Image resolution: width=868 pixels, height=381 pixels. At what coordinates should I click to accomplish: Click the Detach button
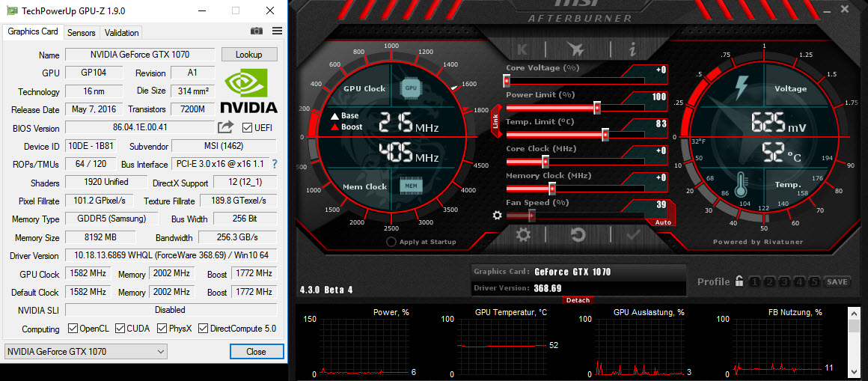coord(578,300)
